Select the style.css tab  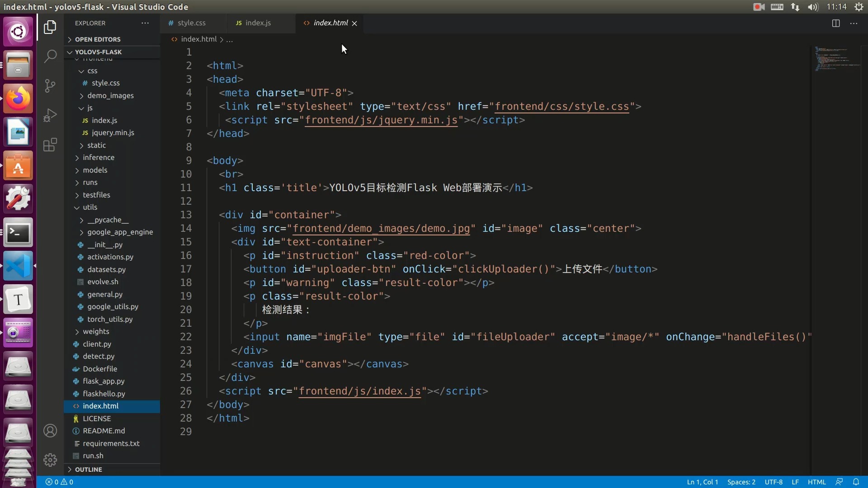[x=191, y=23]
